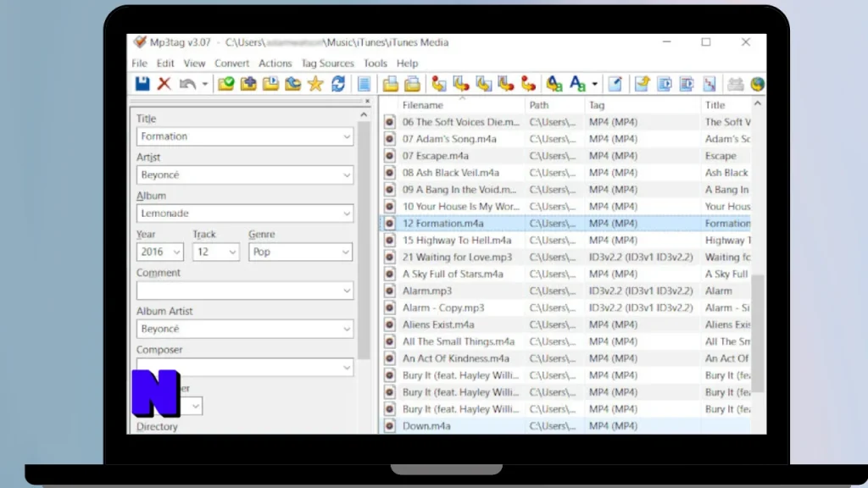The width and height of the screenshot is (868, 488).
Task: Click the file icon beside 07 Adam's Song.m4a
Action: coord(390,139)
